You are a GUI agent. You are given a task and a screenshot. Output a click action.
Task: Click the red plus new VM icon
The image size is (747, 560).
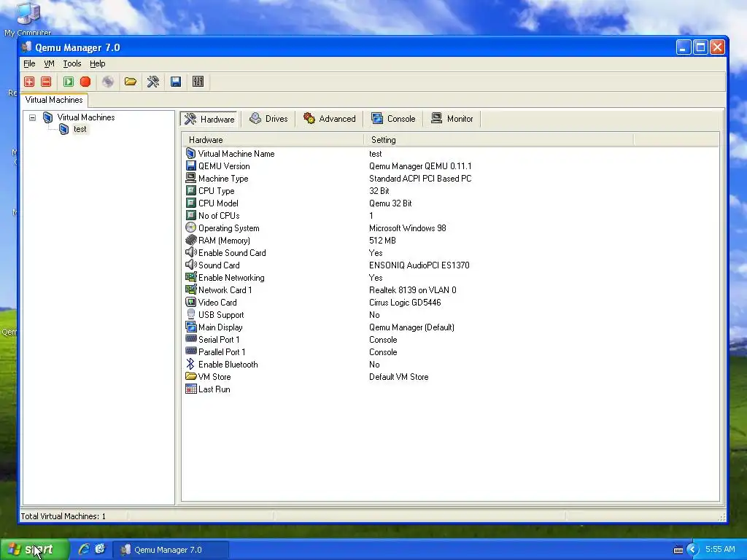click(x=29, y=82)
